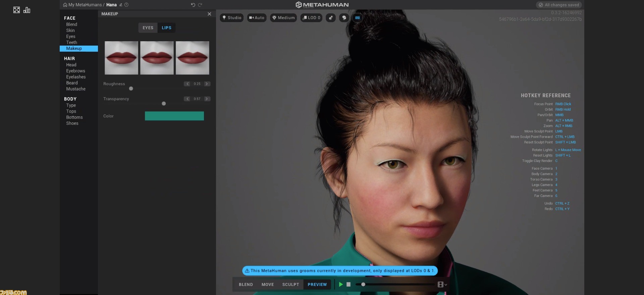The width and height of the screenshot is (644, 295).
Task: Click the MetaHuman logo
Action: pos(322,5)
